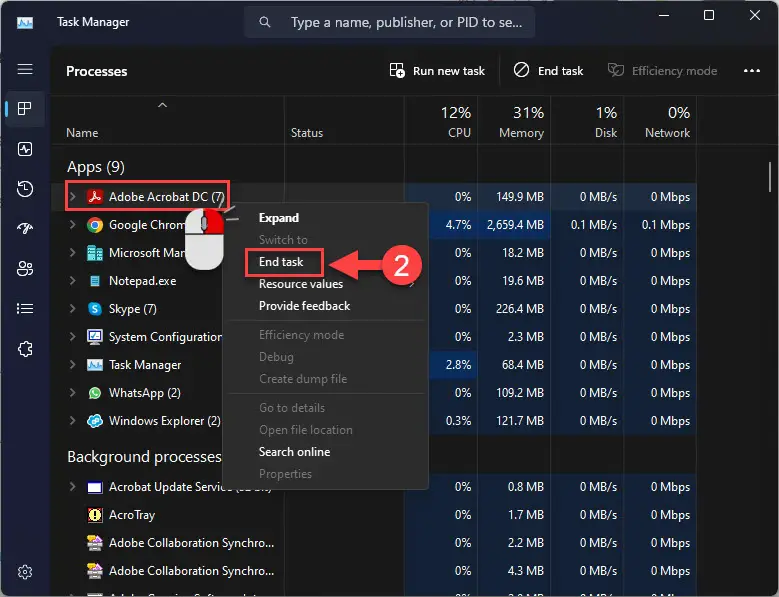Viewport: 779px width, 597px height.
Task: Expand the Windows Explorer (2) group
Action: point(73,421)
